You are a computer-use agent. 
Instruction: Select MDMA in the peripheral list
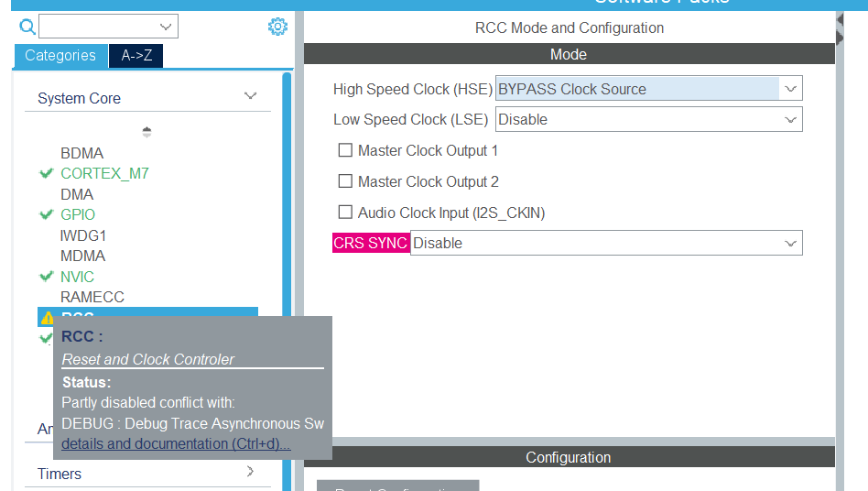pos(82,256)
